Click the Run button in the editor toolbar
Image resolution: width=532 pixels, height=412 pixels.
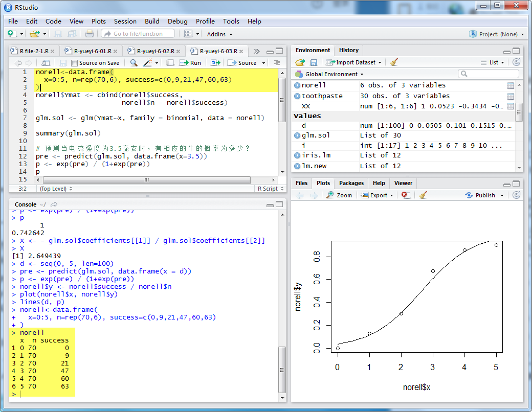[190, 63]
